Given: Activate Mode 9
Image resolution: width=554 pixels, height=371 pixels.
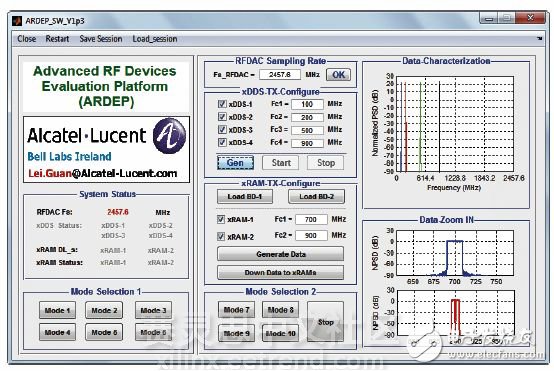Looking at the screenshot, I should pyautogui.click(x=236, y=333).
